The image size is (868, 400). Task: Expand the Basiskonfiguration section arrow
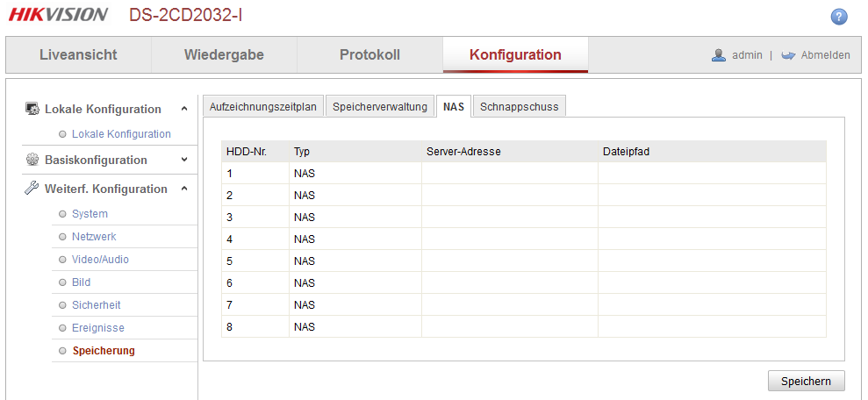click(184, 160)
